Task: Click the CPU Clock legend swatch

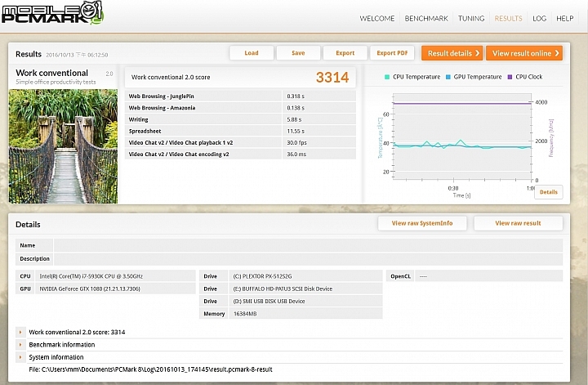Action: tap(510, 77)
